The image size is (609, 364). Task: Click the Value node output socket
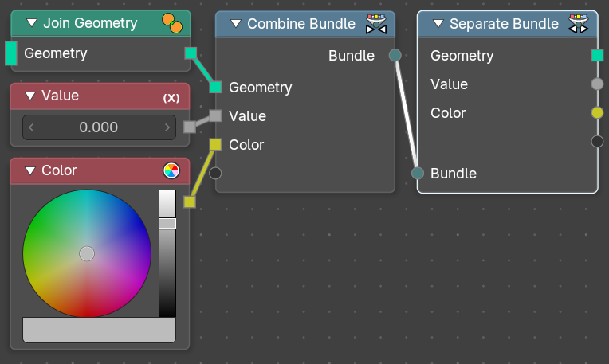pyautogui.click(x=190, y=127)
